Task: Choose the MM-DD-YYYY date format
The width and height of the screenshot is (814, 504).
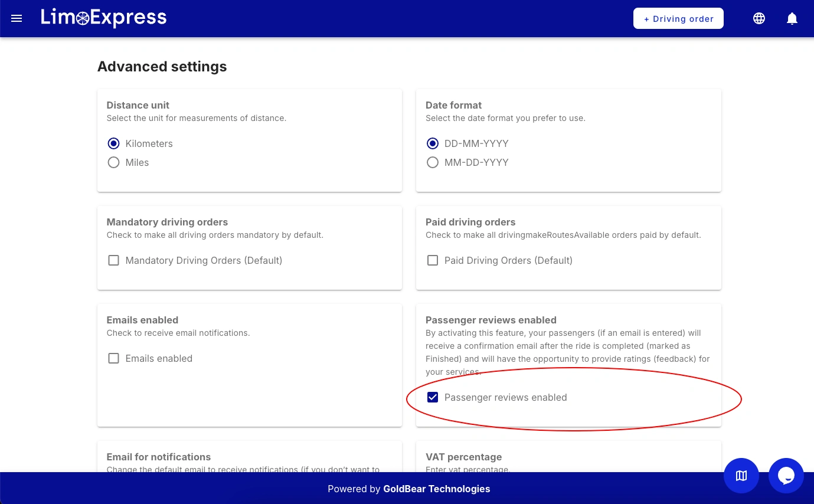Action: (433, 162)
